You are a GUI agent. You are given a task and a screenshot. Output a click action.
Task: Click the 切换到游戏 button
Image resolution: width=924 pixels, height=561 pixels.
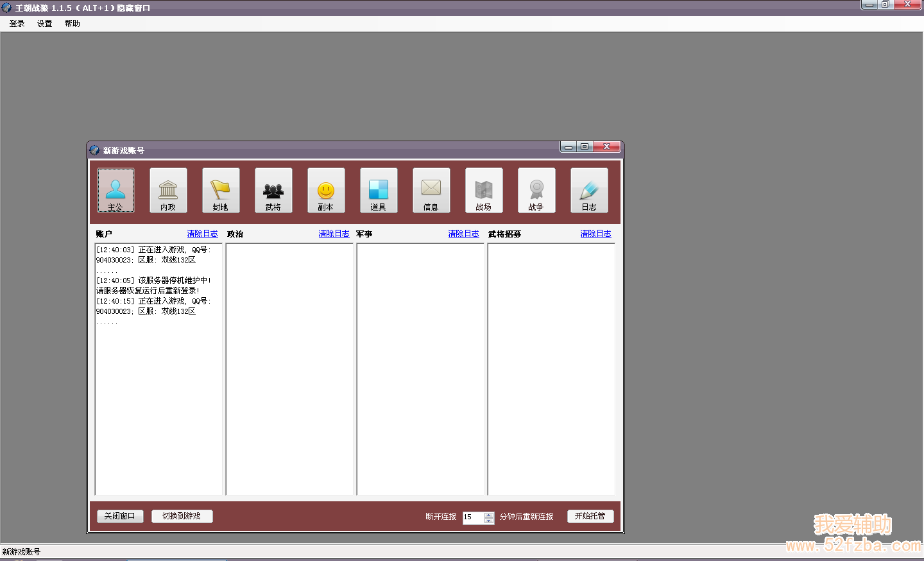pos(182,516)
